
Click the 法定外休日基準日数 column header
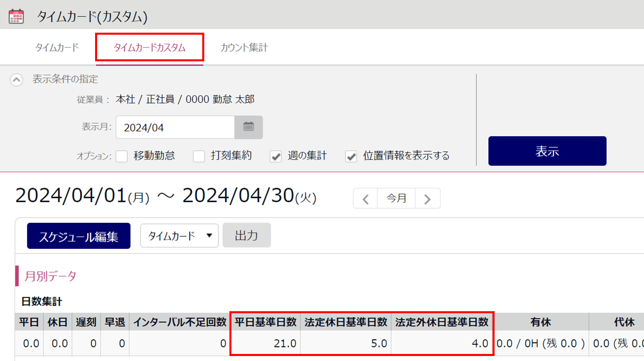tap(442, 322)
